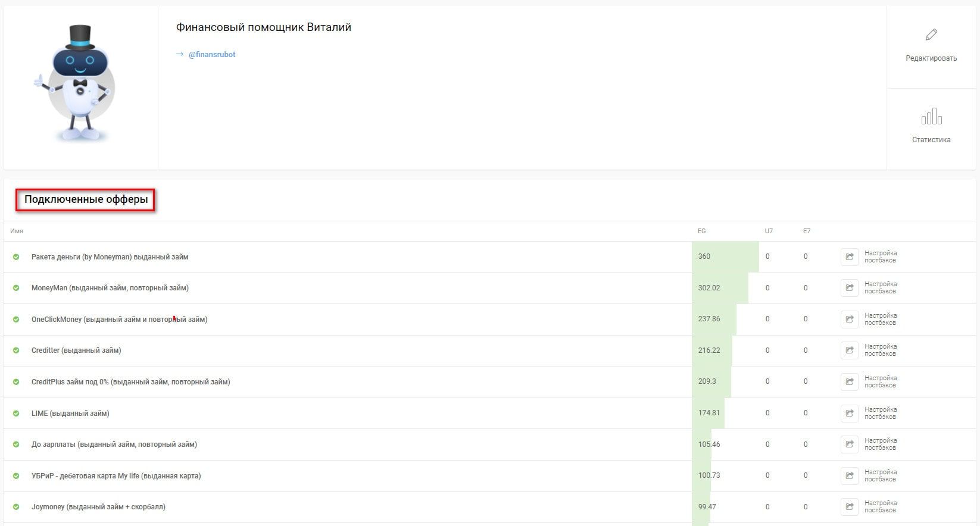The width and height of the screenshot is (980, 526).
Task: Click green status check for Joymoney
Action: [x=16, y=507]
